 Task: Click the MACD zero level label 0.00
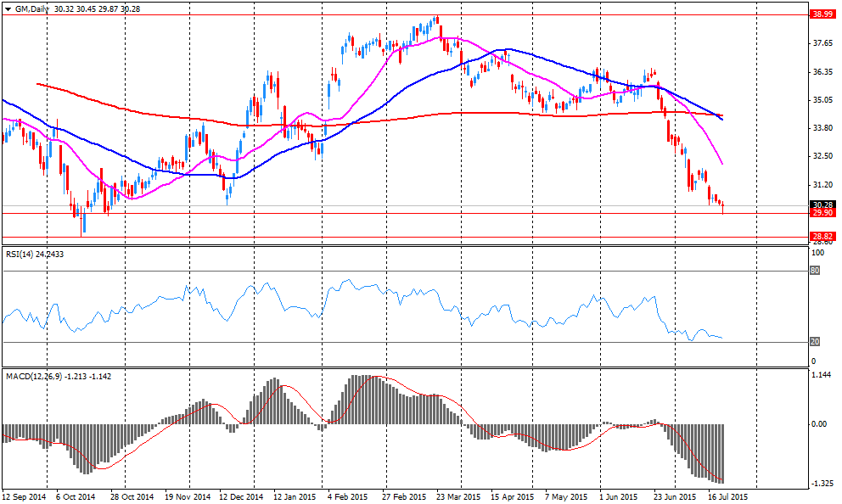pyautogui.click(x=819, y=424)
